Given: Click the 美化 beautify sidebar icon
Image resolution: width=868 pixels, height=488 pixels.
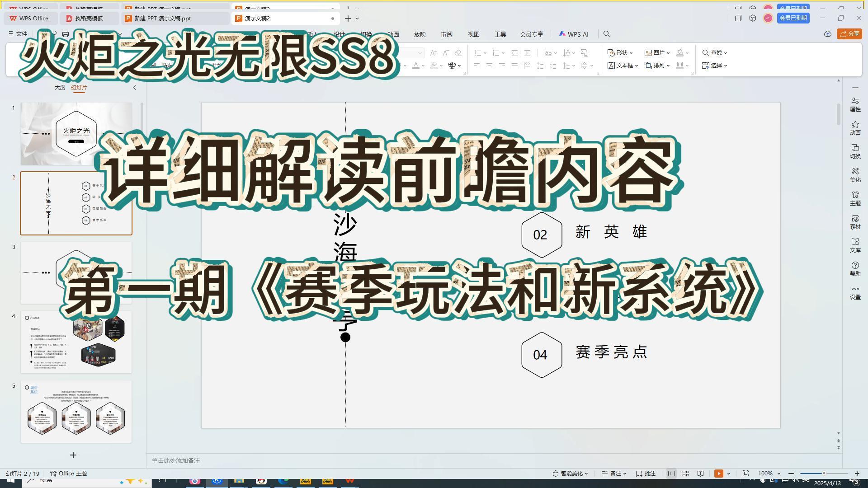Looking at the screenshot, I should click(855, 174).
